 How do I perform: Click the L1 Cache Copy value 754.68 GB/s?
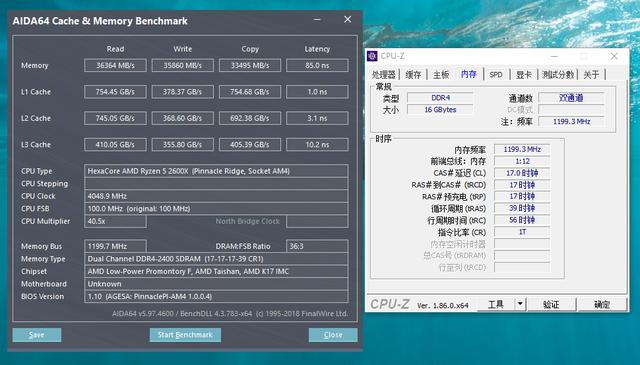[250, 92]
